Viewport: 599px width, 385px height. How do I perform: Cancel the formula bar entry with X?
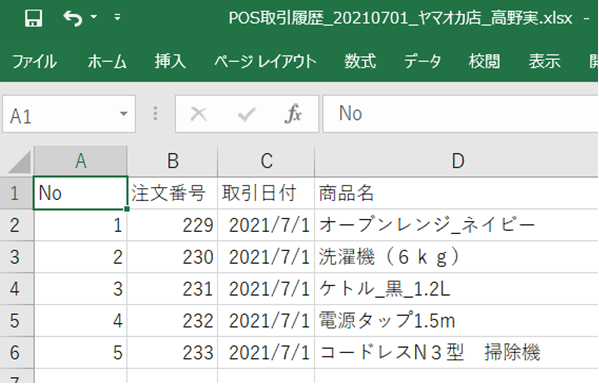pos(199,114)
